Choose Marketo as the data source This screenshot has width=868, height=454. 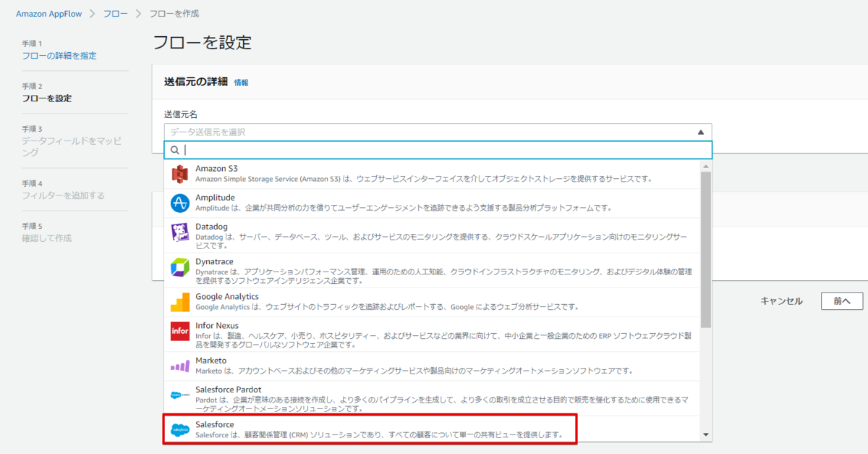[433, 366]
